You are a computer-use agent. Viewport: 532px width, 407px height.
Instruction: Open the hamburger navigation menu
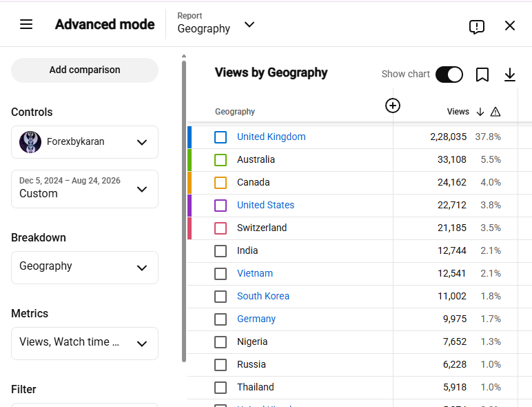(26, 24)
